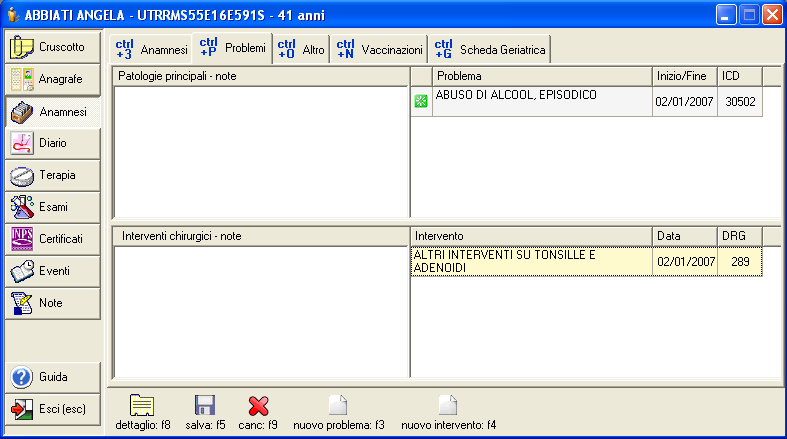
Task: Click the Esci (esc) exit button
Action: [x=53, y=409]
